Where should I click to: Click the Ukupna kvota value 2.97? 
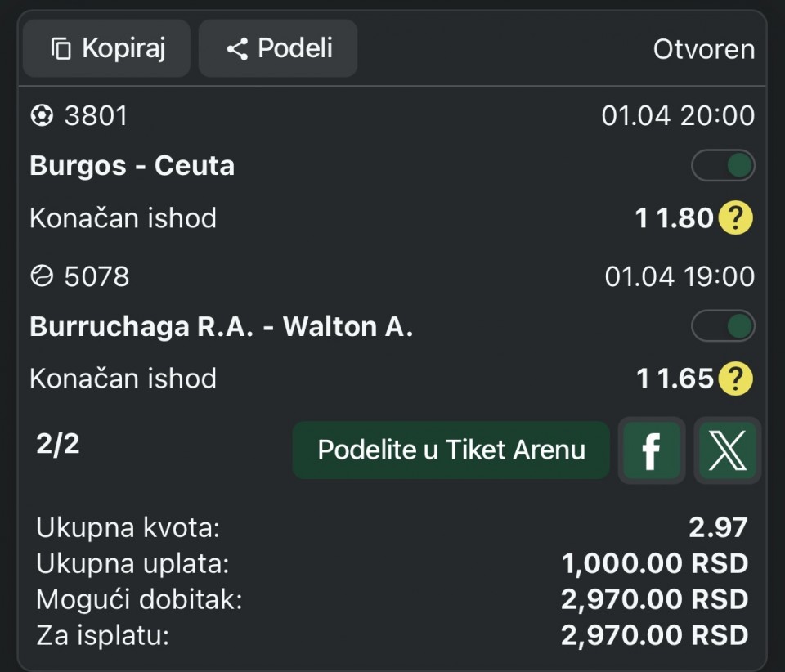pos(718,527)
